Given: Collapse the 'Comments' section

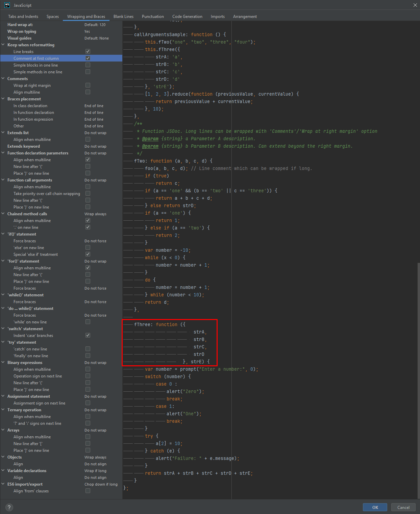Looking at the screenshot, I should [x=3, y=78].
